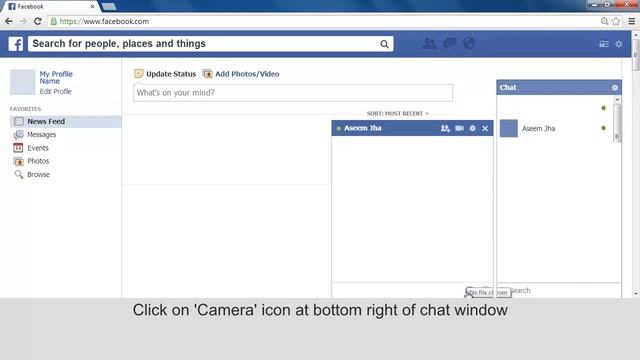Open account settings gear in top bar
This screenshot has width=640, height=360.
click(619, 44)
